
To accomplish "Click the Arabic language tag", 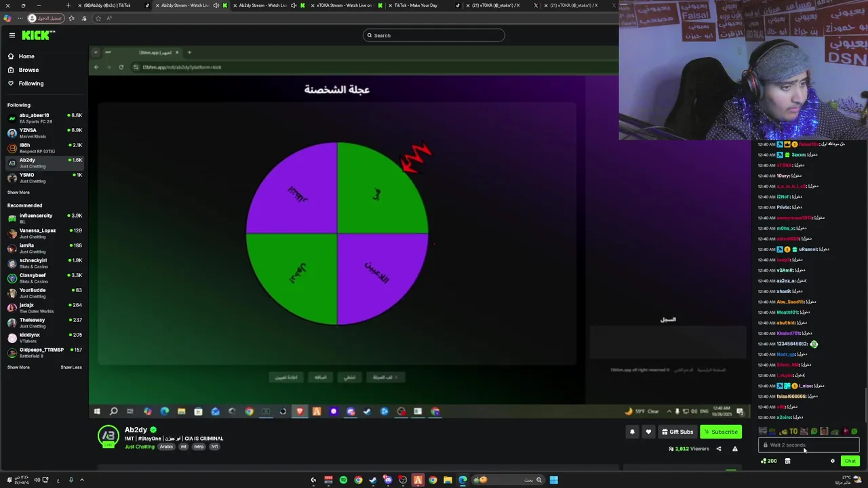I will coord(167,447).
